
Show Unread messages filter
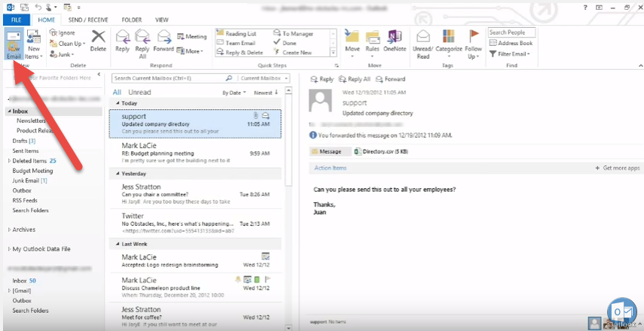[139, 93]
